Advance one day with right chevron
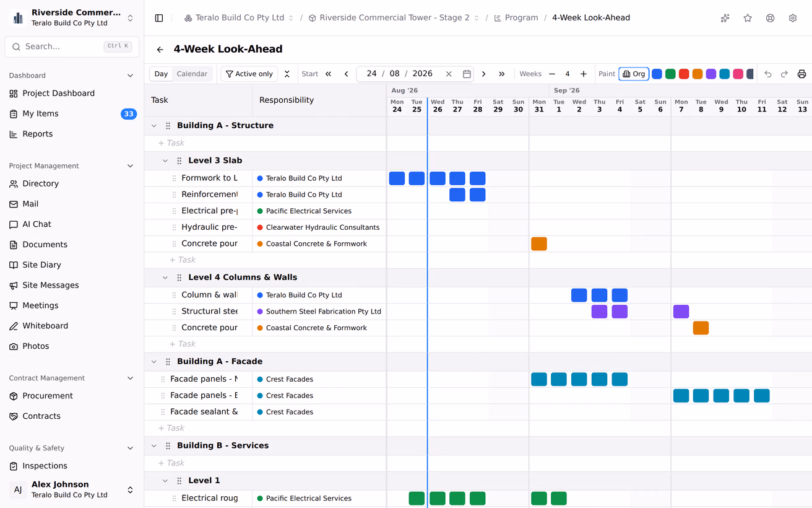This screenshot has height=508, width=812. tap(484, 74)
